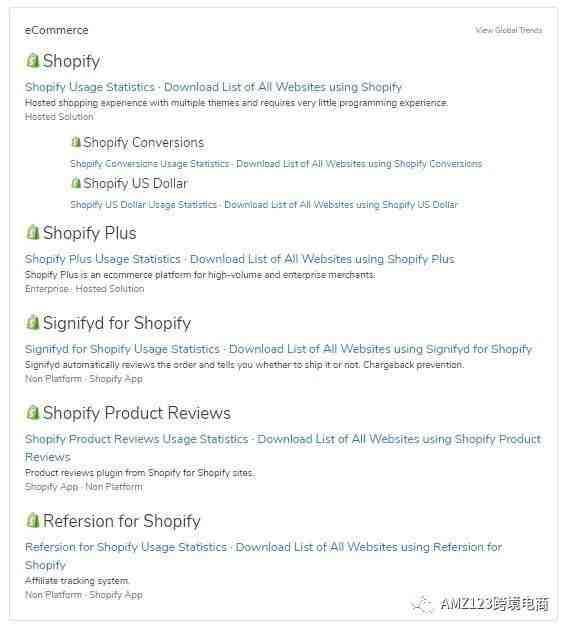The image size is (566, 629).
Task: Open View Global Trends link
Action: click(509, 30)
